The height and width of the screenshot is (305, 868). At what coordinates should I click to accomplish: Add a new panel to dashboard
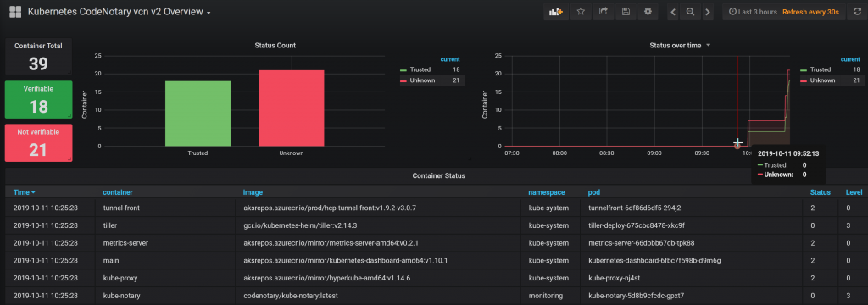point(556,12)
